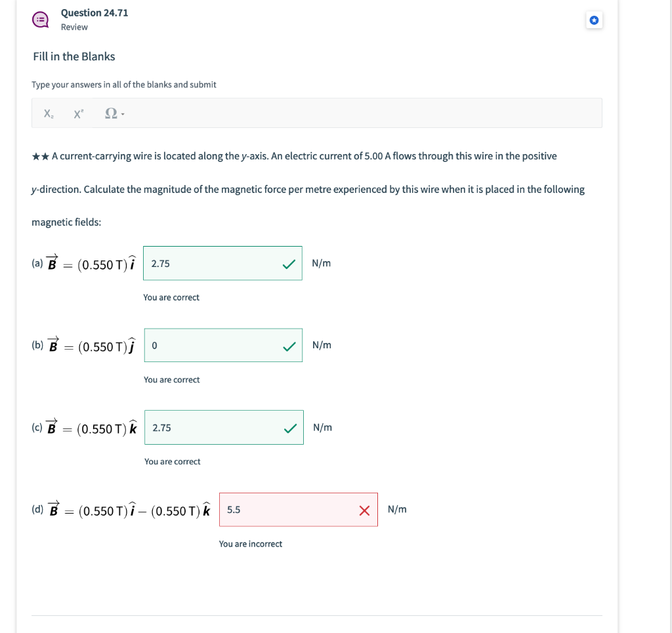Click the green checkmark in part (a)
Image resolution: width=672 pixels, height=633 pixels.
289,264
